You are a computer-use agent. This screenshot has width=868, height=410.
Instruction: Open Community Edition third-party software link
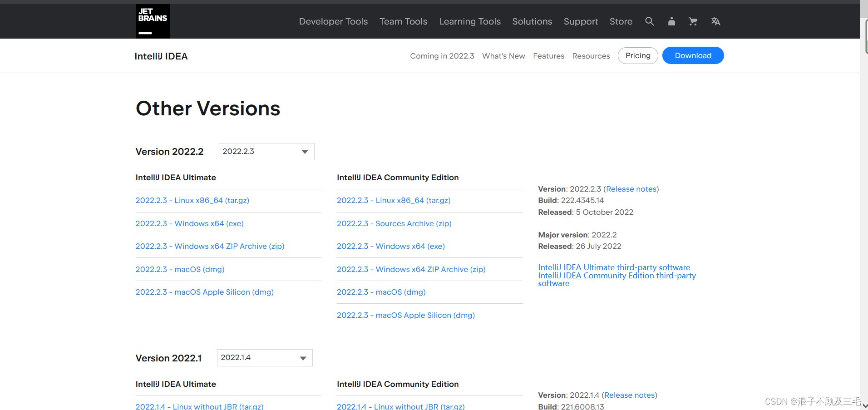tap(617, 279)
